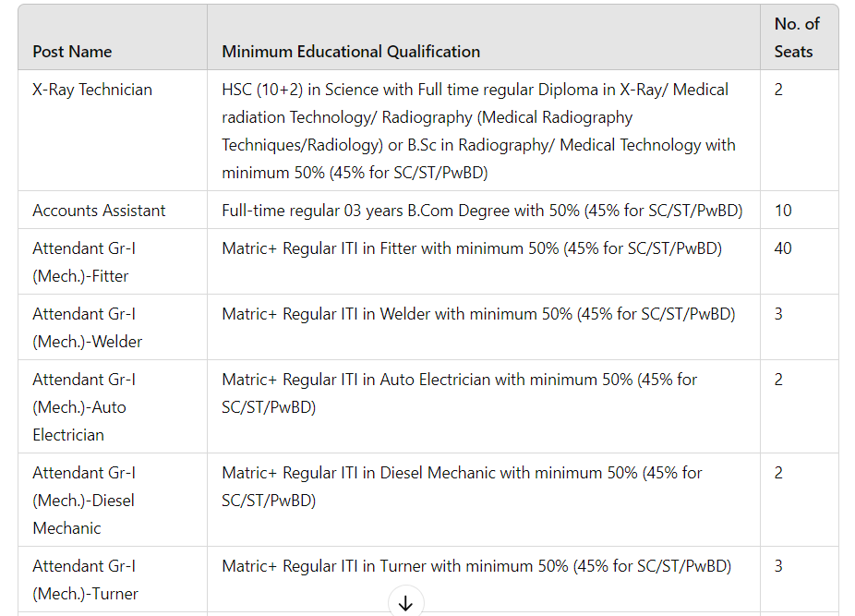Viewport: 855px width, 616px height.
Task: Click the ITI in Diesel Mechanic qualification
Action: coord(462,487)
